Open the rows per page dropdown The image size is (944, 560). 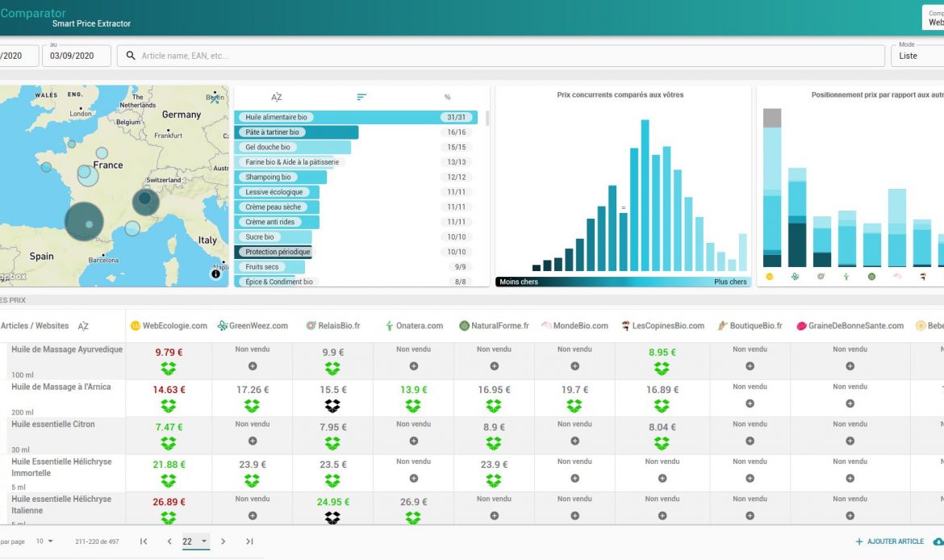click(x=44, y=541)
